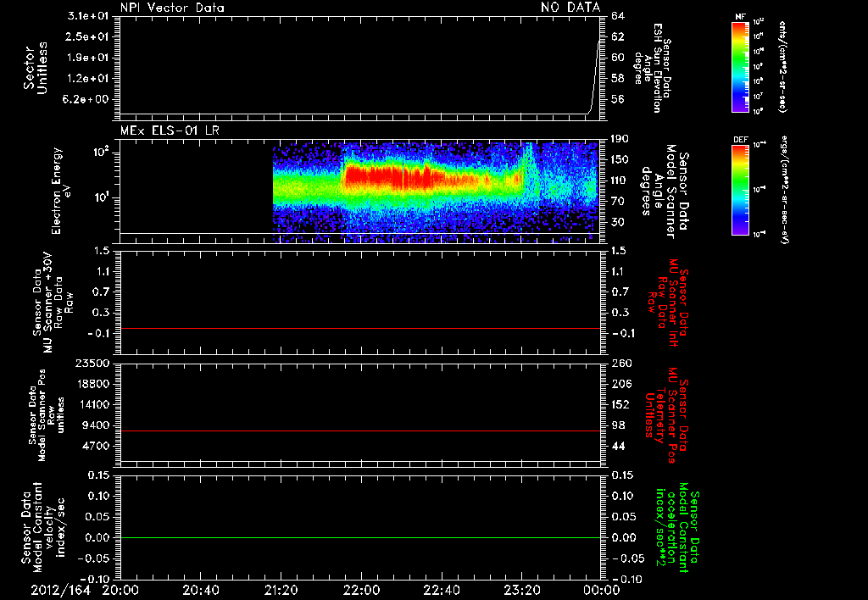Click the NF color scale bar
Screen dimensions: 868x600
(740, 67)
